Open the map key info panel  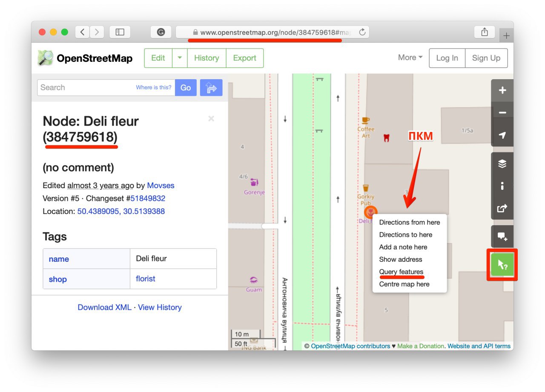[502, 186]
